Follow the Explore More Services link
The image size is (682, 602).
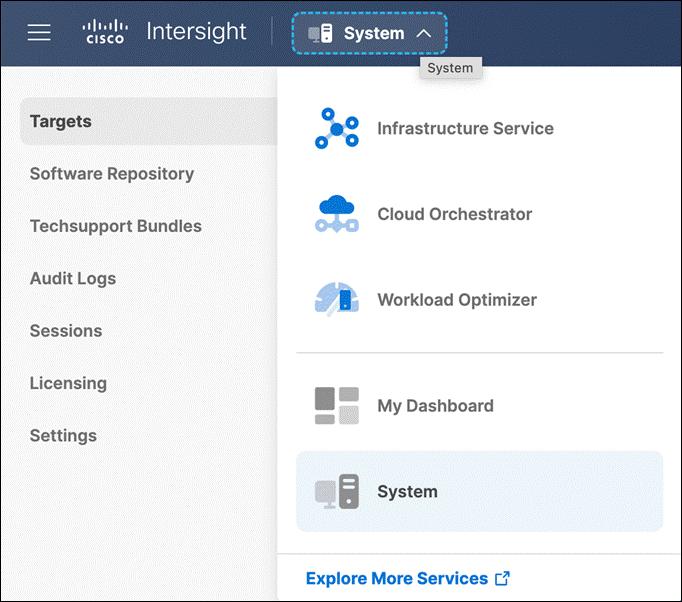click(397, 579)
